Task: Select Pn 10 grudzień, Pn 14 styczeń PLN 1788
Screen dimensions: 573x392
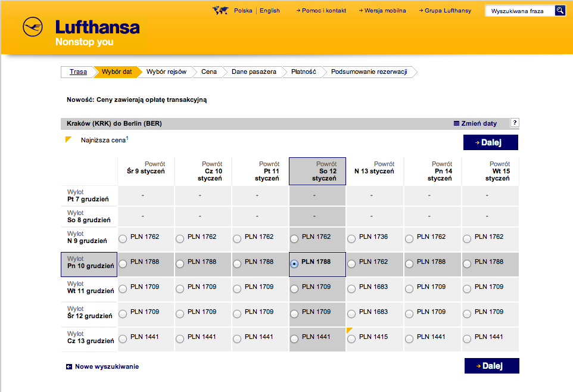Action: click(x=409, y=264)
